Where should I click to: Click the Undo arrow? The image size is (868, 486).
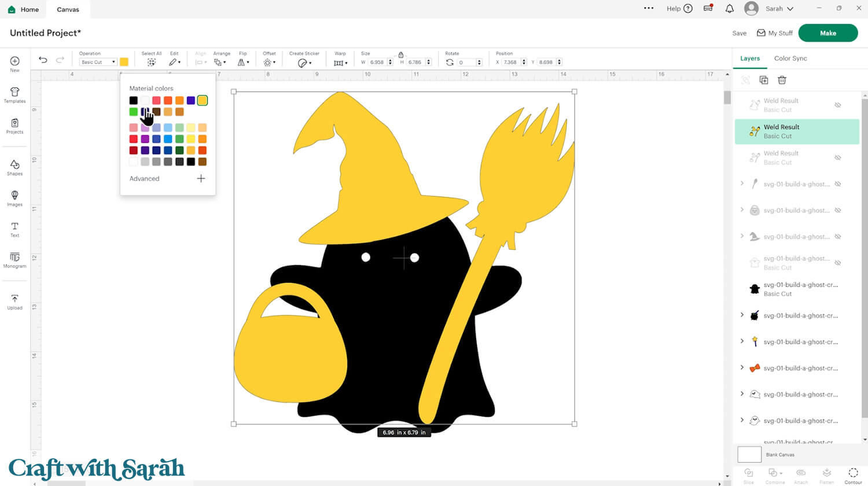click(x=43, y=60)
